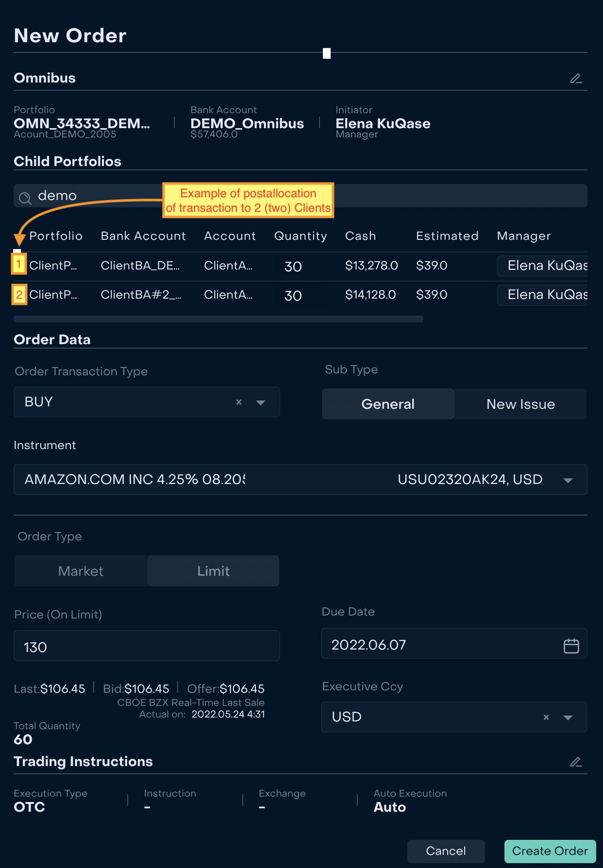Open the Due Date calendar picker icon
Viewport: 603px width, 868px height.
[x=571, y=646]
